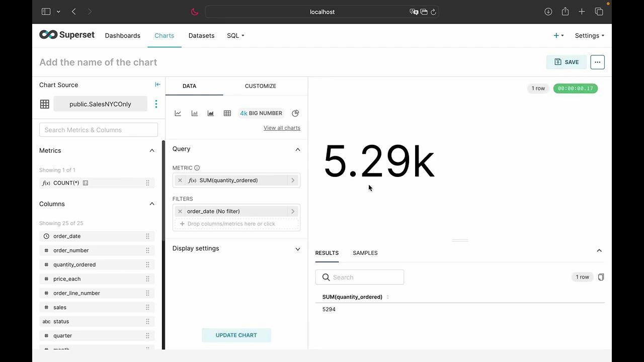Open Safari downloads icon
The image size is (644, 362).
click(x=548, y=12)
